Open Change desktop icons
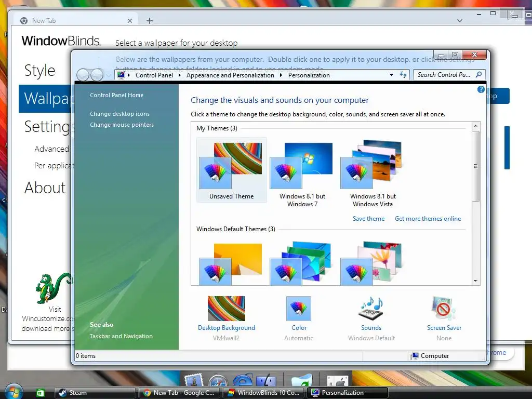Viewport: 532px width, 399px height. tap(119, 114)
